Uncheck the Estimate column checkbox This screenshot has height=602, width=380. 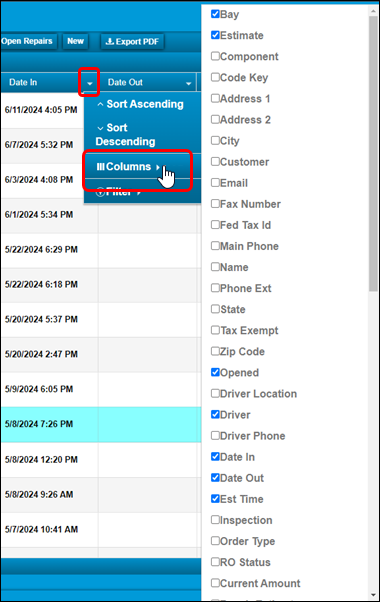pyautogui.click(x=215, y=35)
